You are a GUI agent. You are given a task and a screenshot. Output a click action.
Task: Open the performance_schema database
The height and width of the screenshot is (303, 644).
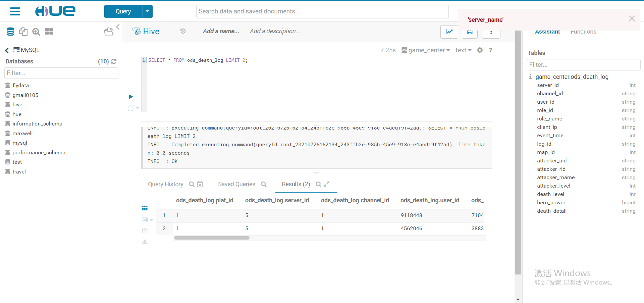(x=39, y=153)
